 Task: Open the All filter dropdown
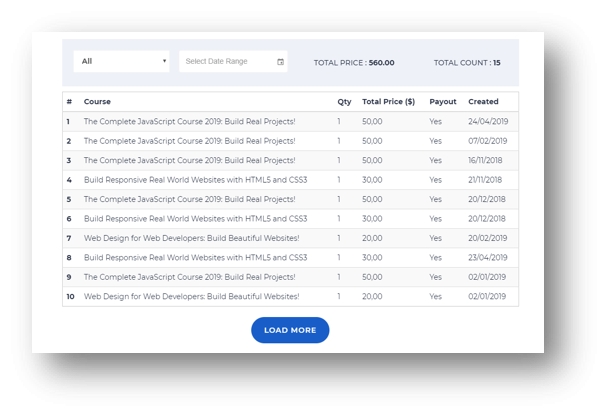tap(121, 62)
